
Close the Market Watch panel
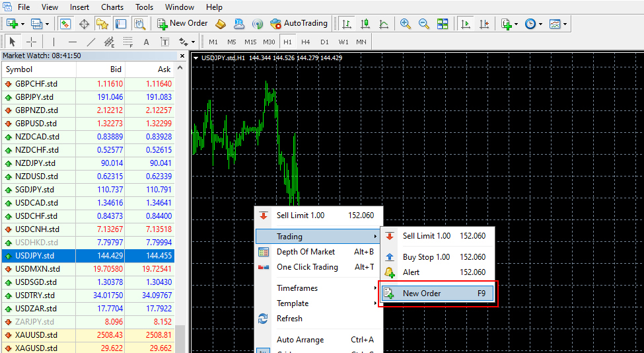(182, 56)
